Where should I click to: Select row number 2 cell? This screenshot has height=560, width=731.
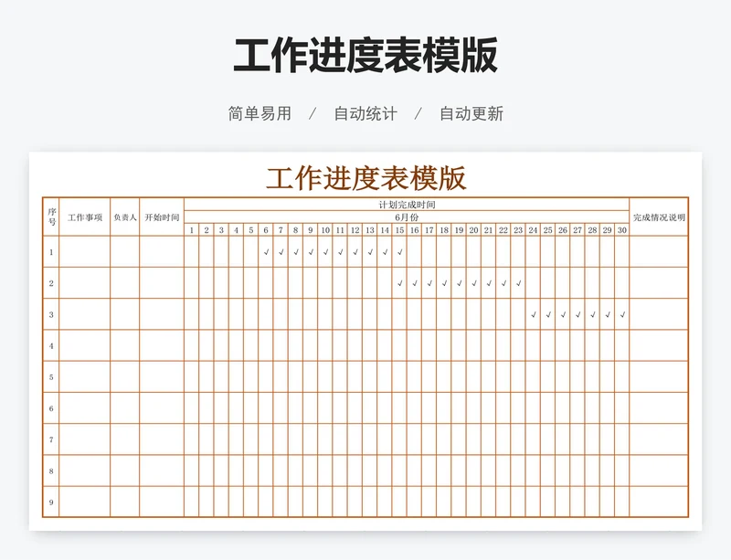tap(51, 283)
